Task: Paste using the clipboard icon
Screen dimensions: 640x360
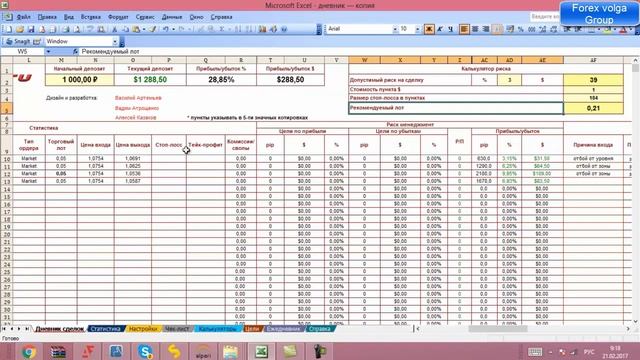Action: click(x=136, y=29)
